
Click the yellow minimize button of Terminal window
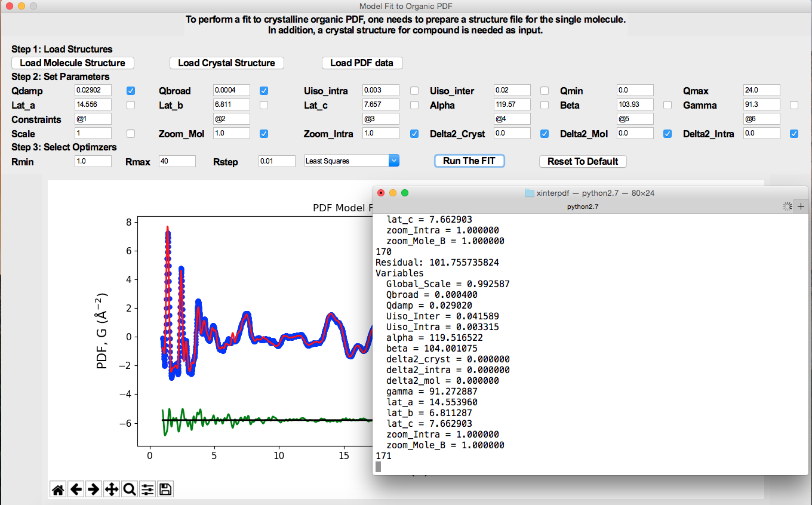(x=393, y=193)
